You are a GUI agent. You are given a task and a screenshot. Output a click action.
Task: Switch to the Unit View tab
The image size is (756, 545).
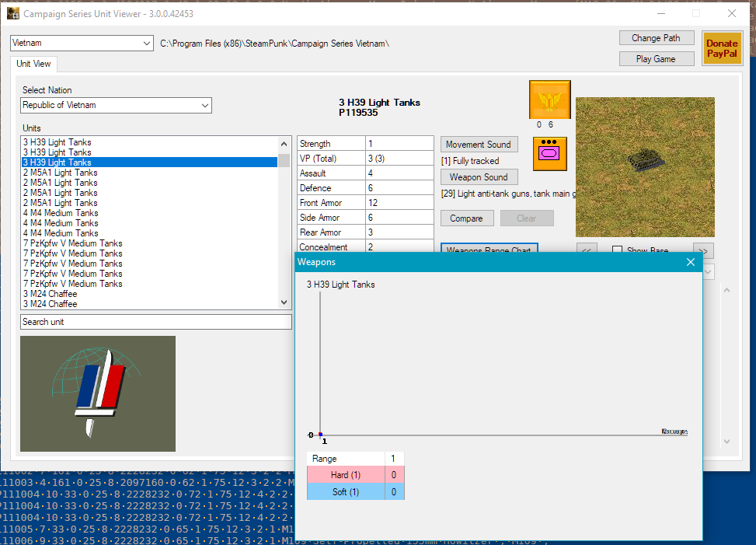(x=33, y=64)
